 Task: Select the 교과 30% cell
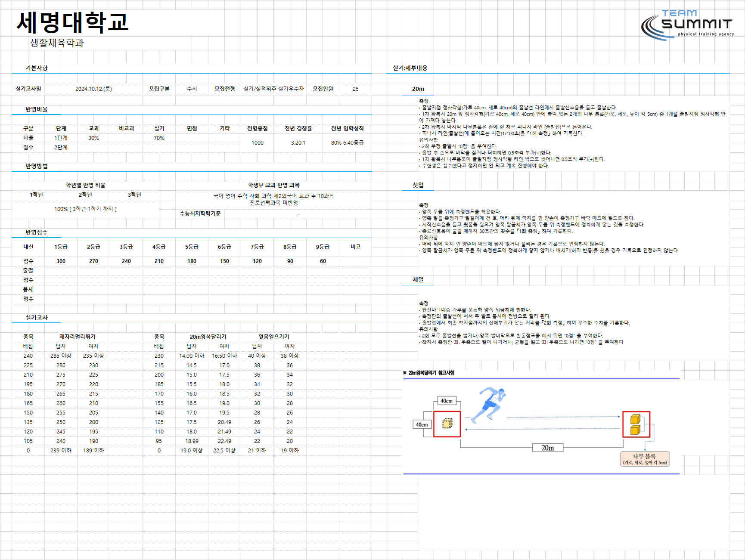[x=93, y=138]
